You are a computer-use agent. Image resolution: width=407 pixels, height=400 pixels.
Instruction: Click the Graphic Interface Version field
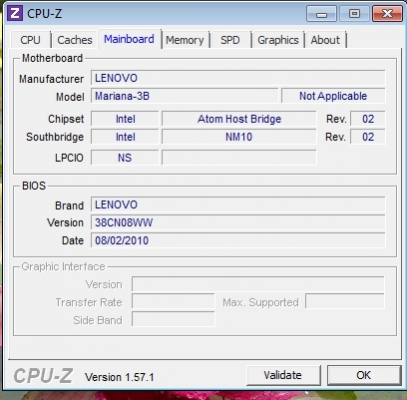coord(258,284)
